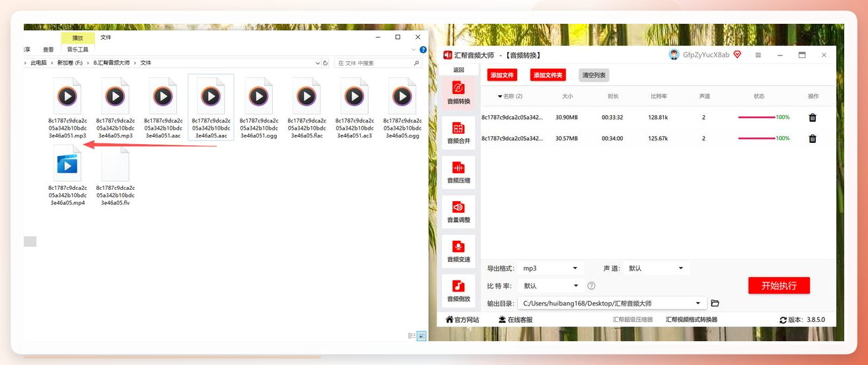868x365 pixels.
Task: Open the 音量调整 volume adjust module
Action: (x=458, y=212)
